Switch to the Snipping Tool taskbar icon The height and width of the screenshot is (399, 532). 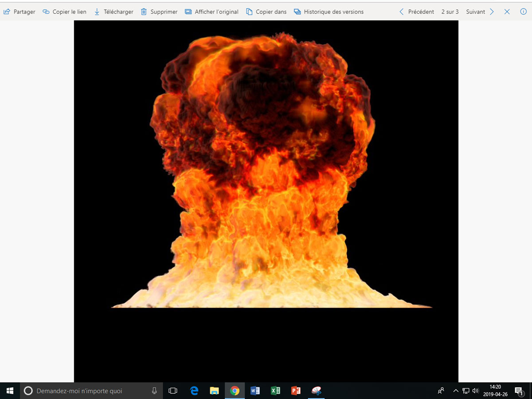pyautogui.click(x=316, y=391)
